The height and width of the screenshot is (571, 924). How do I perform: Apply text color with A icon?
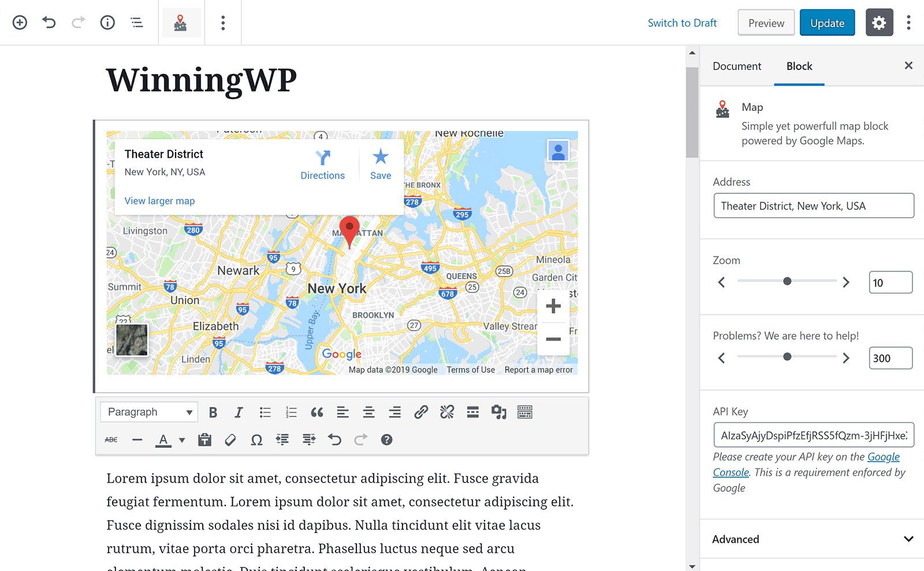click(163, 440)
